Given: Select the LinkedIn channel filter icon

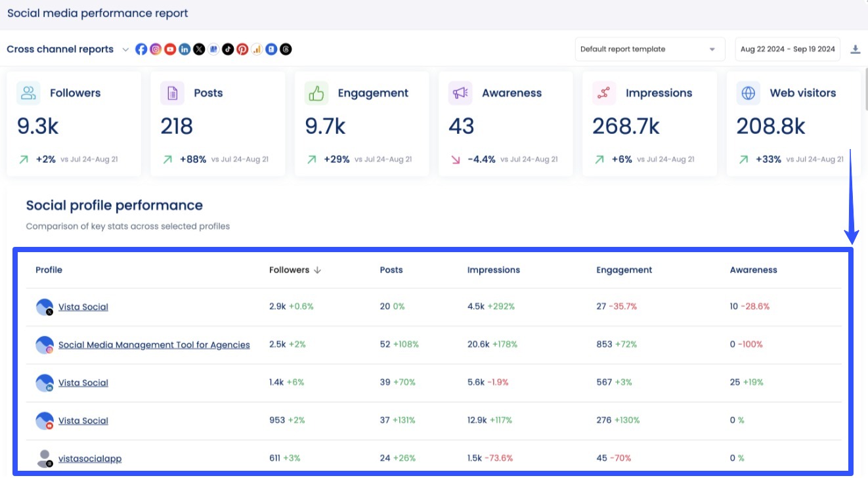Looking at the screenshot, I should [184, 49].
